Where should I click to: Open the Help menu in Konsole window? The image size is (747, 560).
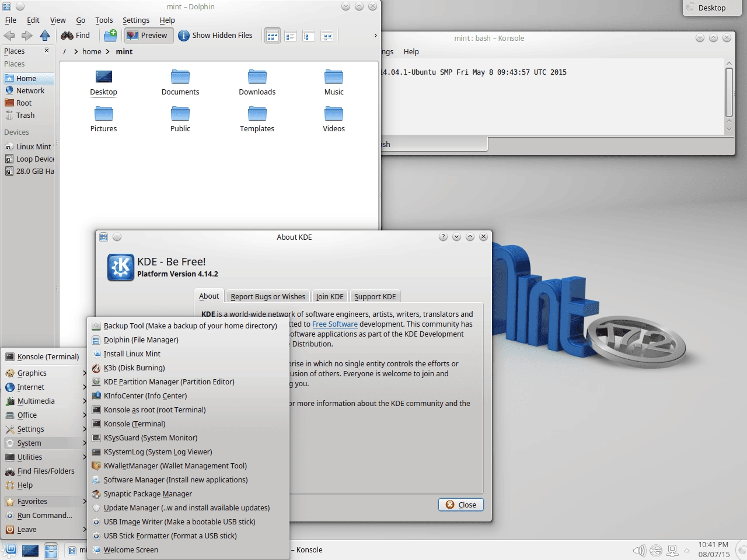point(411,51)
